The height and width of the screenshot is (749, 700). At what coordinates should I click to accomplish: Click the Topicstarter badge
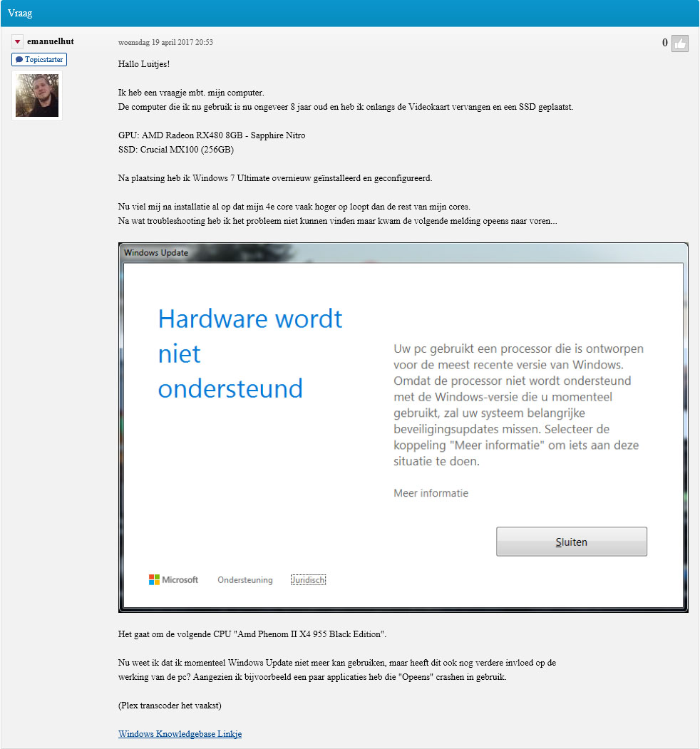39,60
